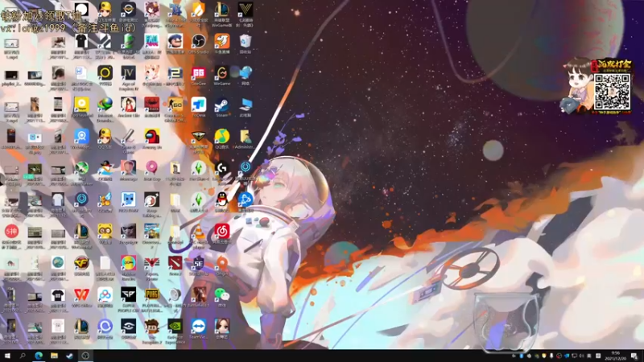This screenshot has height=362, width=644.
Task: Open the Dota 2 shortcut
Action: (175, 265)
